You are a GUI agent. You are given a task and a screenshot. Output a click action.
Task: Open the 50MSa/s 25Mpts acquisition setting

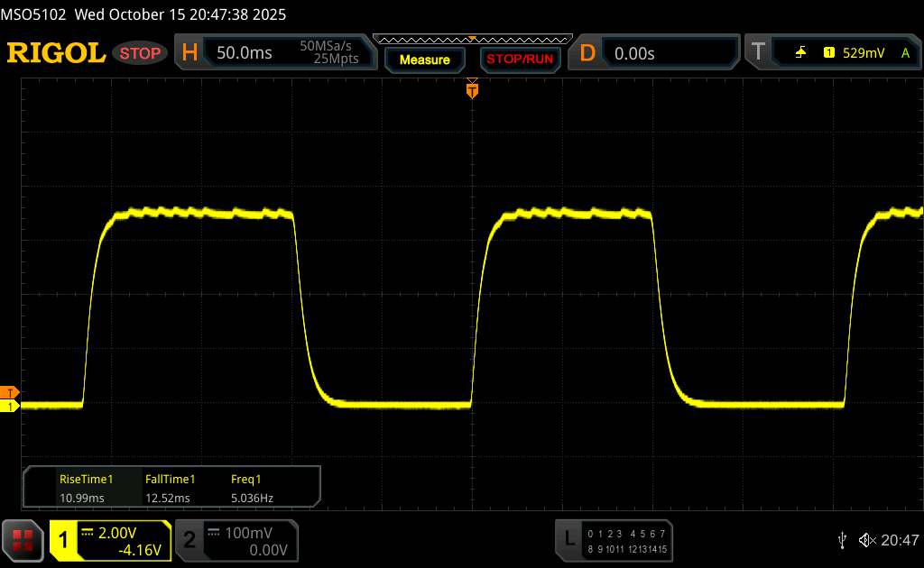click(329, 53)
